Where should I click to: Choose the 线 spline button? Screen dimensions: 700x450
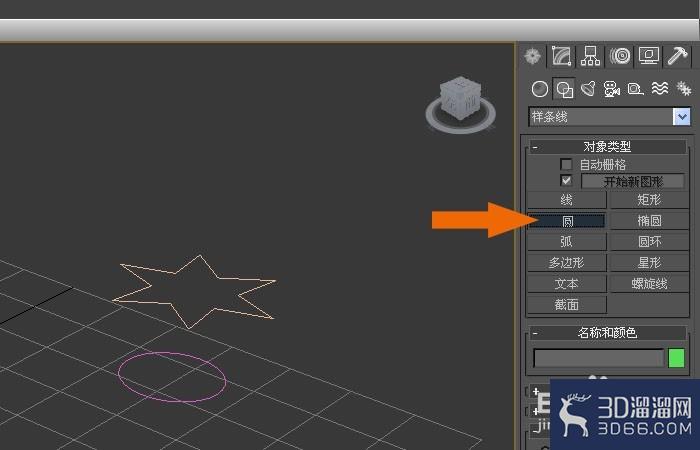pos(567,200)
